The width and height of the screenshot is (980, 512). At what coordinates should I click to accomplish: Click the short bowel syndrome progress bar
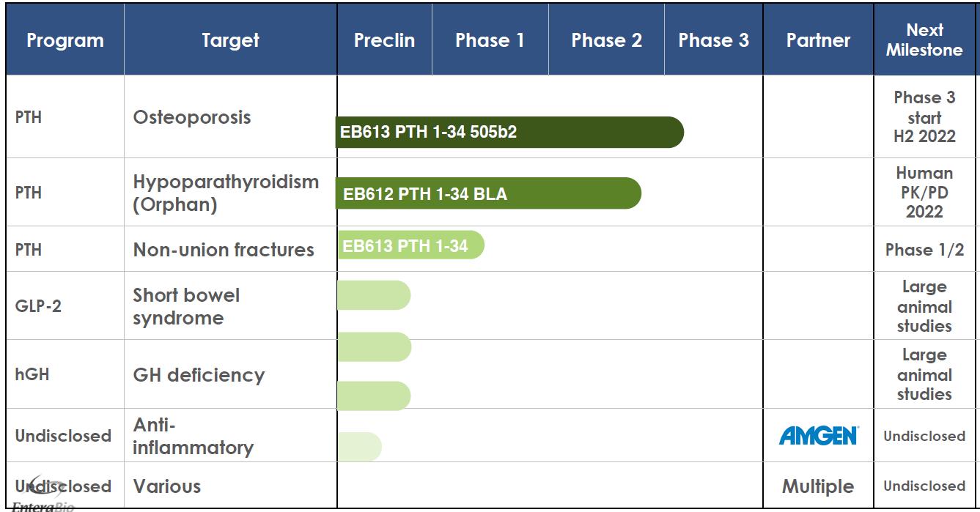pos(373,295)
